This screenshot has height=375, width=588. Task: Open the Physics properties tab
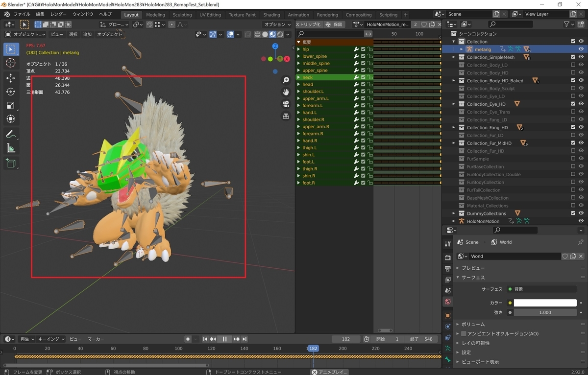pyautogui.click(x=447, y=327)
